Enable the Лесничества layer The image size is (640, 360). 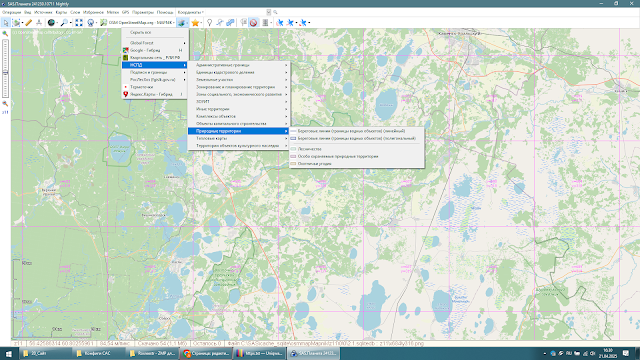357,149
